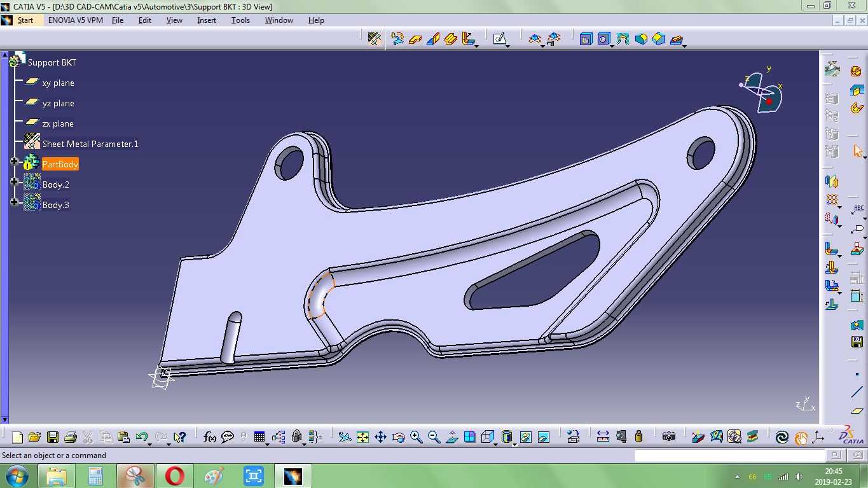
Task: Expand the Body.2 tree node
Action: (x=14, y=183)
